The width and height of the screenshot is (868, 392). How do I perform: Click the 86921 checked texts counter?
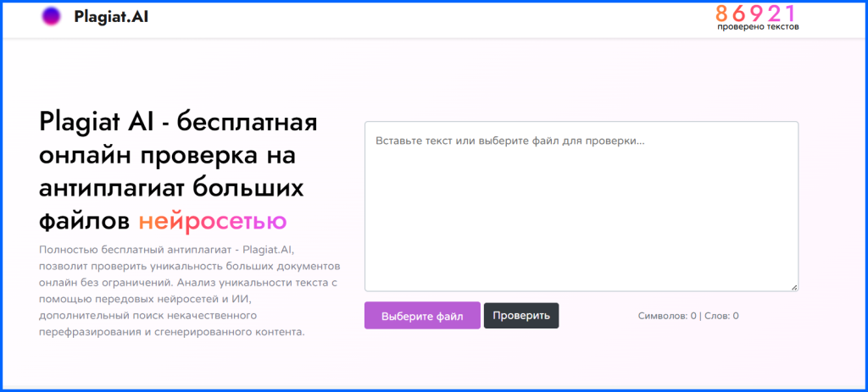tap(755, 13)
